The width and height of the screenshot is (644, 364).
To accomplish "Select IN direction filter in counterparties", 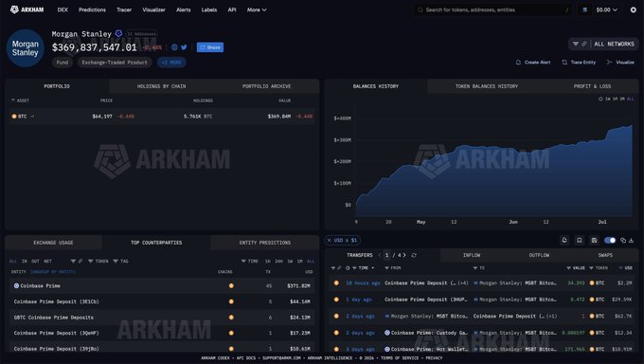I will [25, 262].
